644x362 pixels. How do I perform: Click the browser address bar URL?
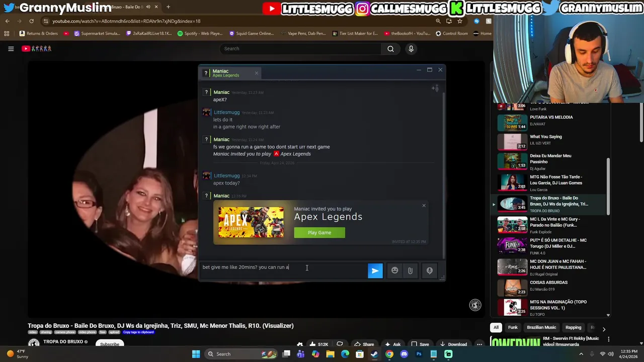(126, 21)
